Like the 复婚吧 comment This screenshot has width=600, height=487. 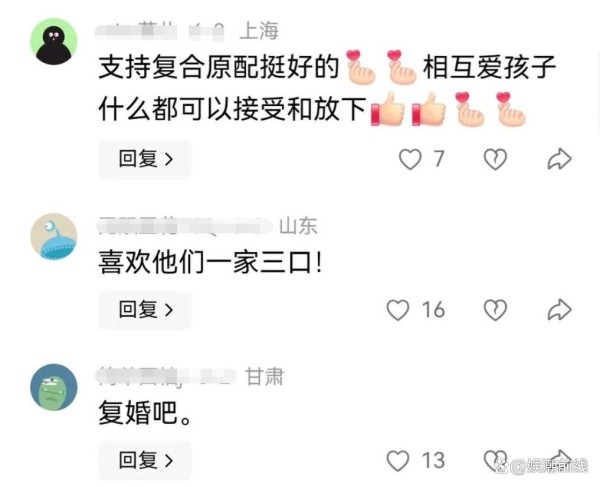pos(398,460)
